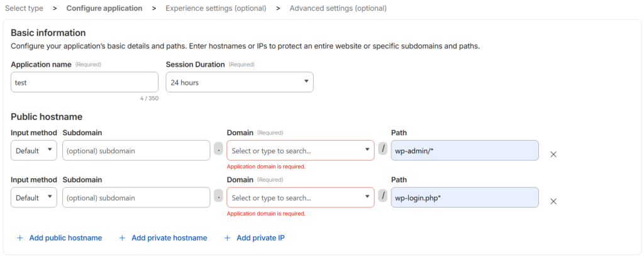The height and width of the screenshot is (257, 644).
Task: Focus the Application name field containing test
Action: [84, 82]
